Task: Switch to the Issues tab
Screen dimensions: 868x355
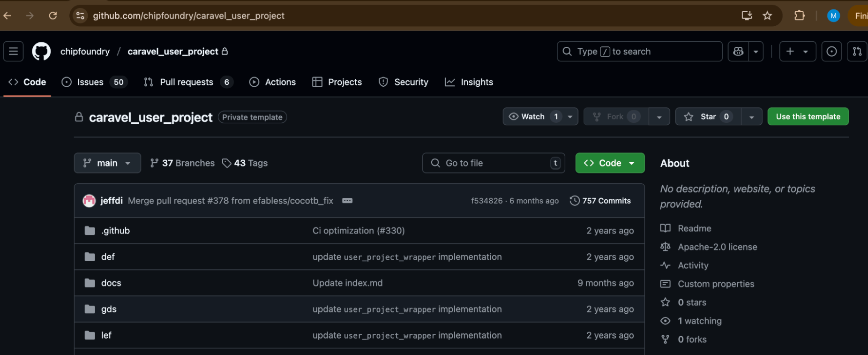Action: [x=90, y=82]
